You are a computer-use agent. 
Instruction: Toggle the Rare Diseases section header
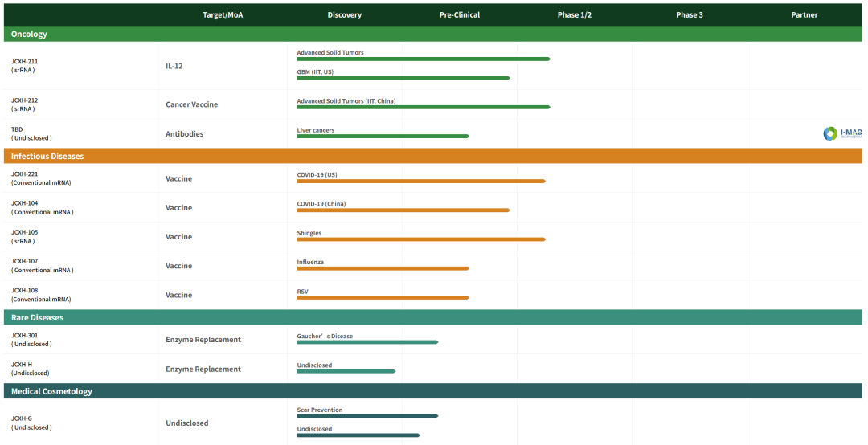[37, 317]
